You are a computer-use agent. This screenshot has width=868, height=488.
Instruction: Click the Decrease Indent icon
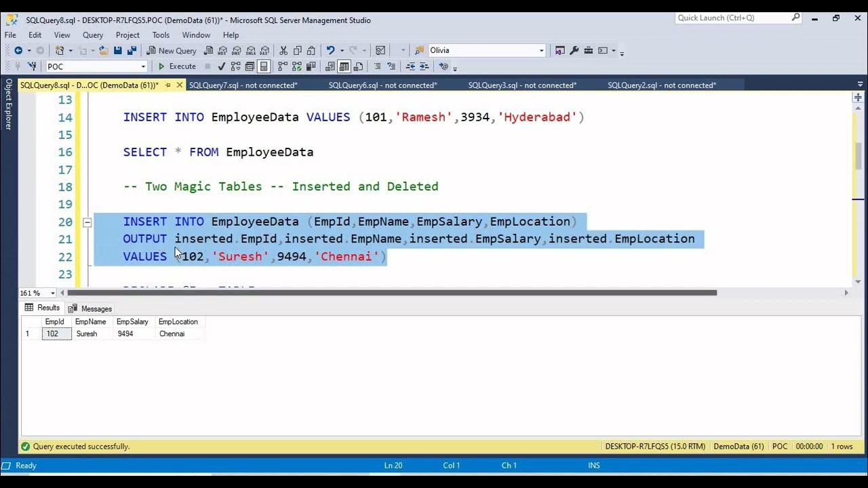coord(410,66)
